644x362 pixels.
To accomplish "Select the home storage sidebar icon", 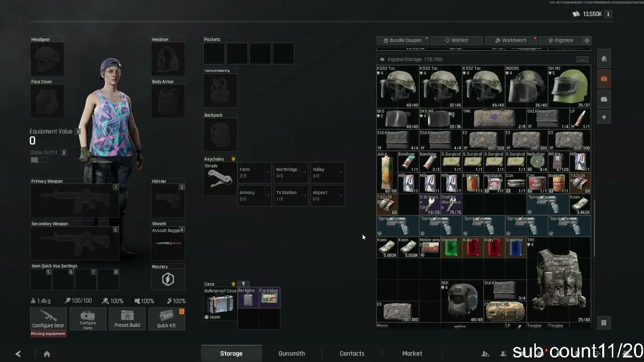I will point(604,59).
